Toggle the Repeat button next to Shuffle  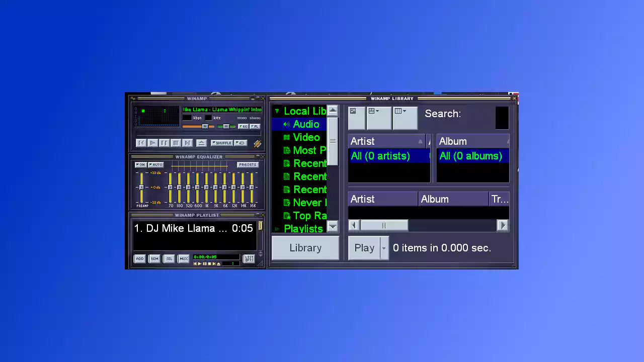pyautogui.click(x=240, y=143)
